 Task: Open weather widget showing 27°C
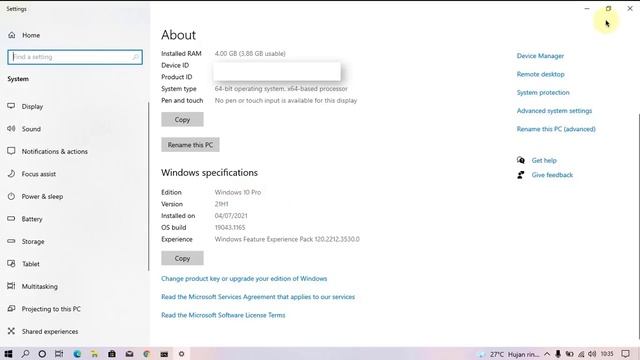(509, 354)
